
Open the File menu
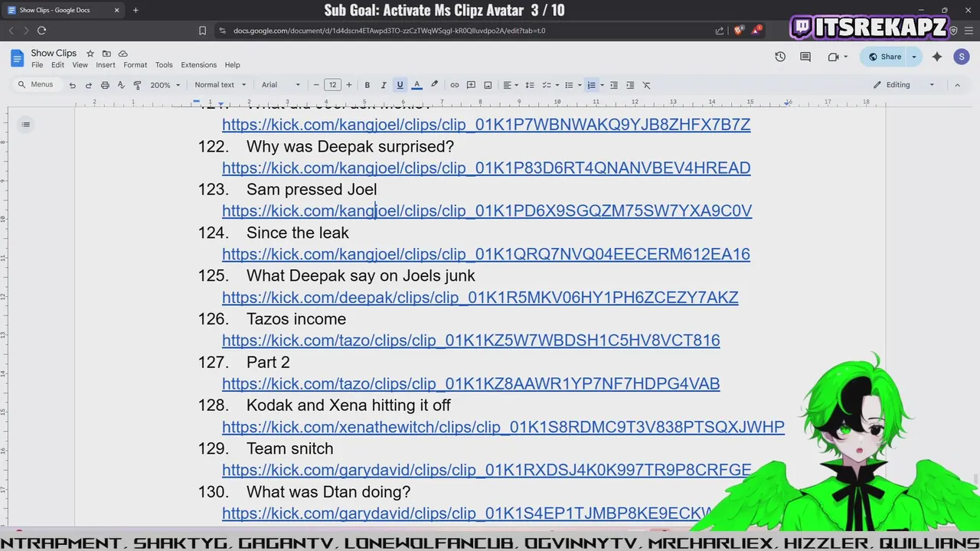click(x=37, y=65)
